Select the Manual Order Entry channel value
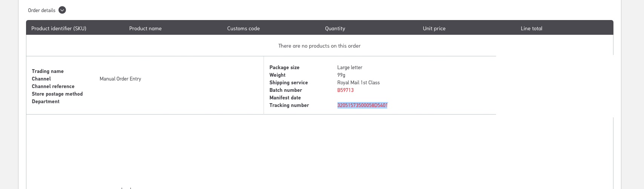This screenshot has width=644, height=189. point(120,79)
